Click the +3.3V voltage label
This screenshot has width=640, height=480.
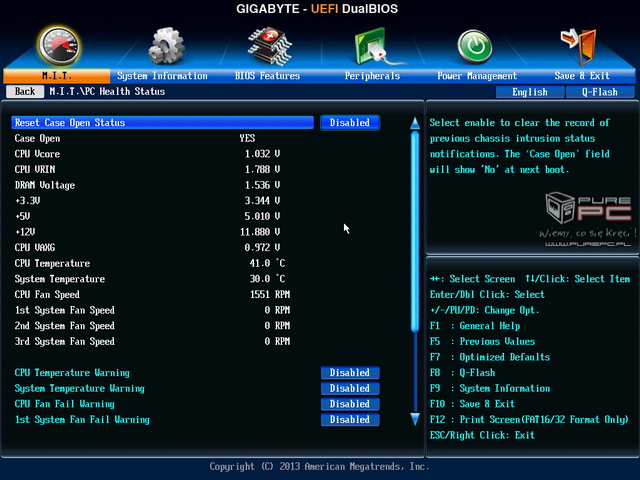(27, 200)
